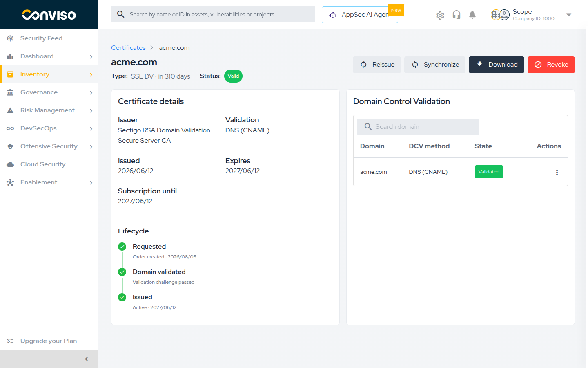Screen dimensions: 588x368
Task: Focus the global search field
Action: click(x=213, y=14)
